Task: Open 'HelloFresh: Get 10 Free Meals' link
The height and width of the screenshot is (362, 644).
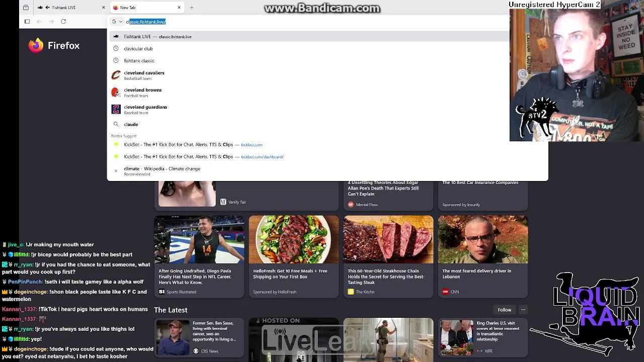Action: (290, 274)
